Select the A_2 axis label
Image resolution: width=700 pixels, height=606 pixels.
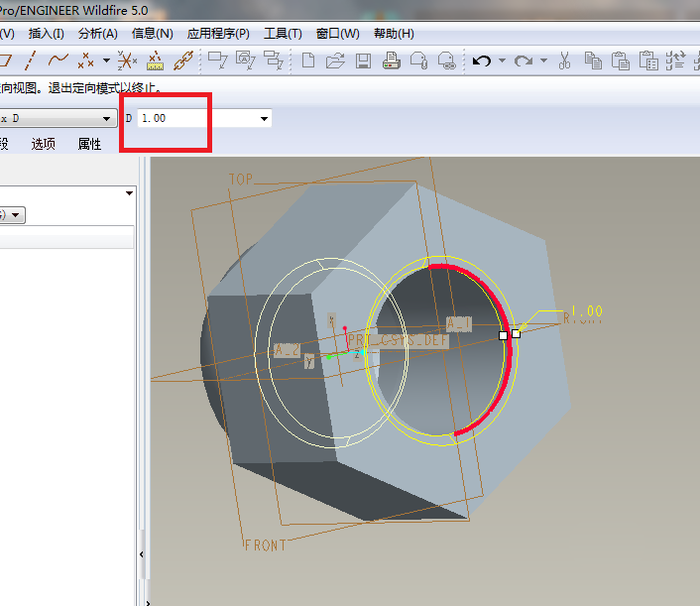(x=287, y=350)
